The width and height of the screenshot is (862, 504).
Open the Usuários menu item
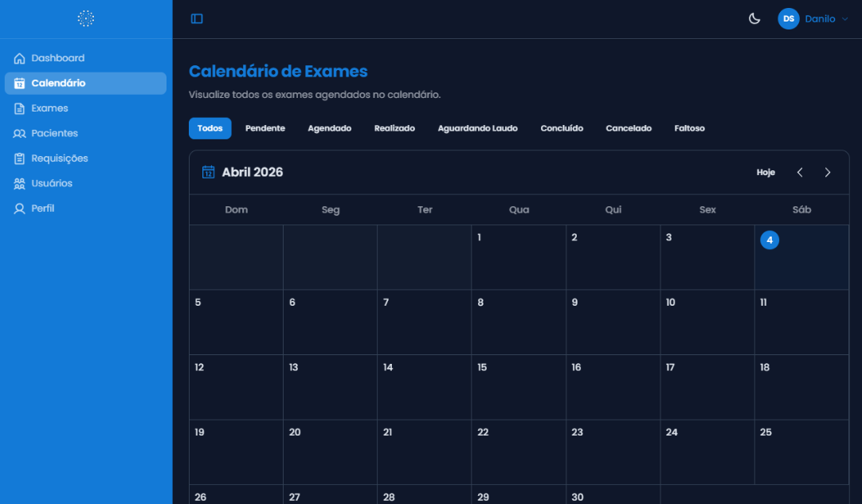coord(86,184)
